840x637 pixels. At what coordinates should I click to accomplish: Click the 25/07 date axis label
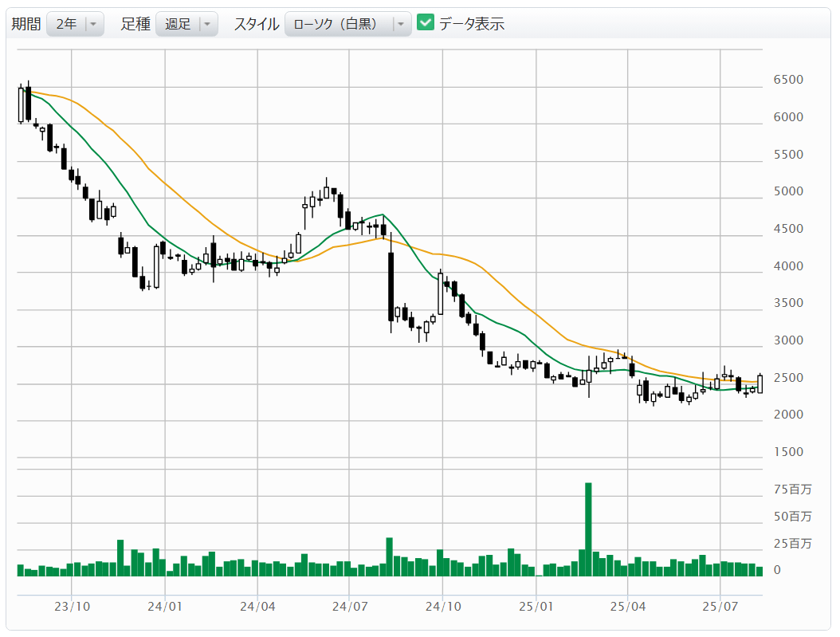click(720, 607)
